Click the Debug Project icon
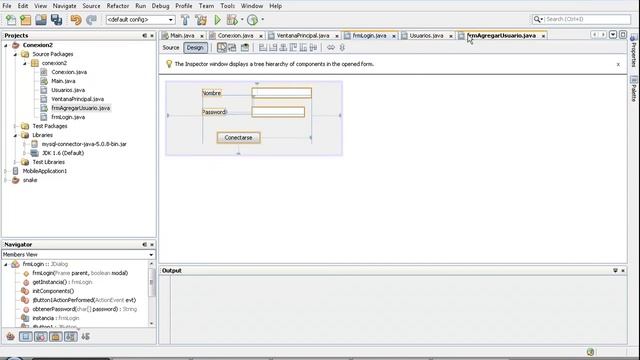The image size is (640, 360). 232,20
